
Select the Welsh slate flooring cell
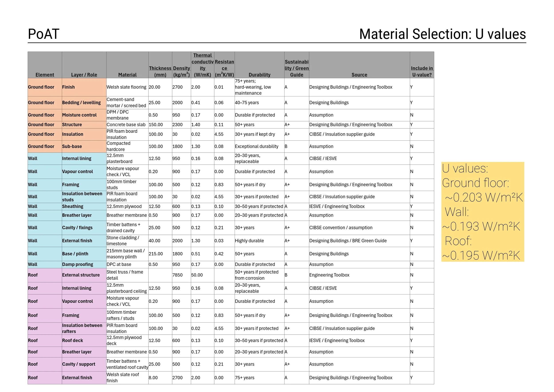click(x=127, y=87)
